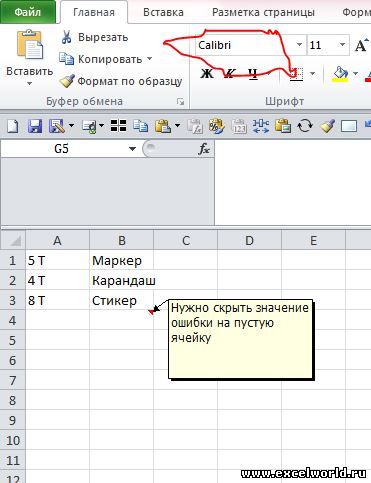Click into the formula bar field
The height and width of the screenshot is (483, 371).
pyautogui.click(x=293, y=183)
